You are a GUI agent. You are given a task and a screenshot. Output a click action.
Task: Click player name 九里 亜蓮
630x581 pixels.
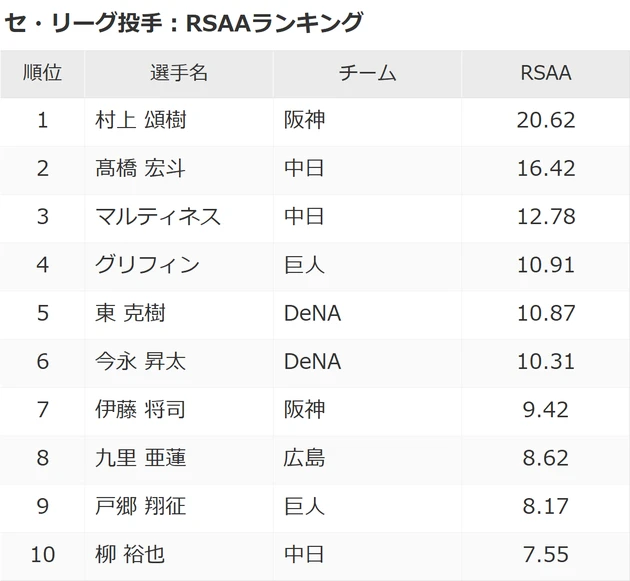[x=140, y=458]
